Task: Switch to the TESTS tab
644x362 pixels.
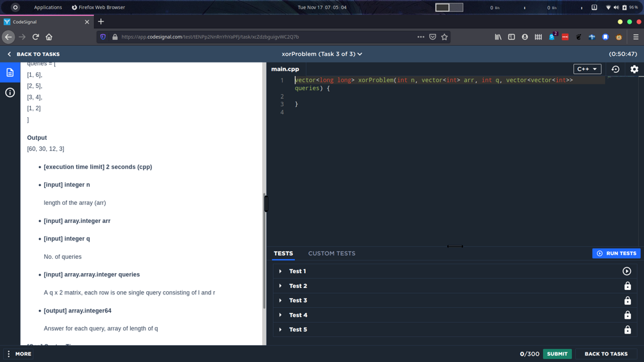Action: pos(283,254)
